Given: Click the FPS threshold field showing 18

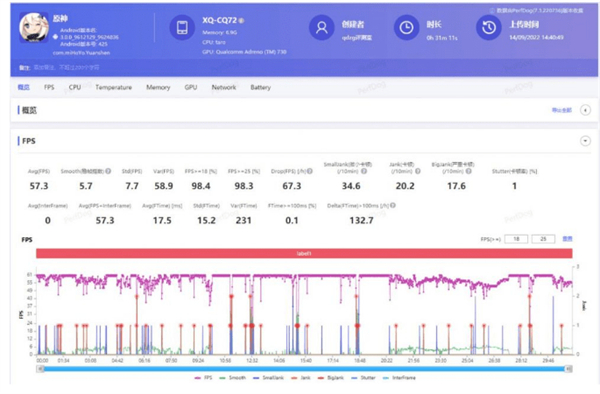Looking at the screenshot, I should 516,239.
